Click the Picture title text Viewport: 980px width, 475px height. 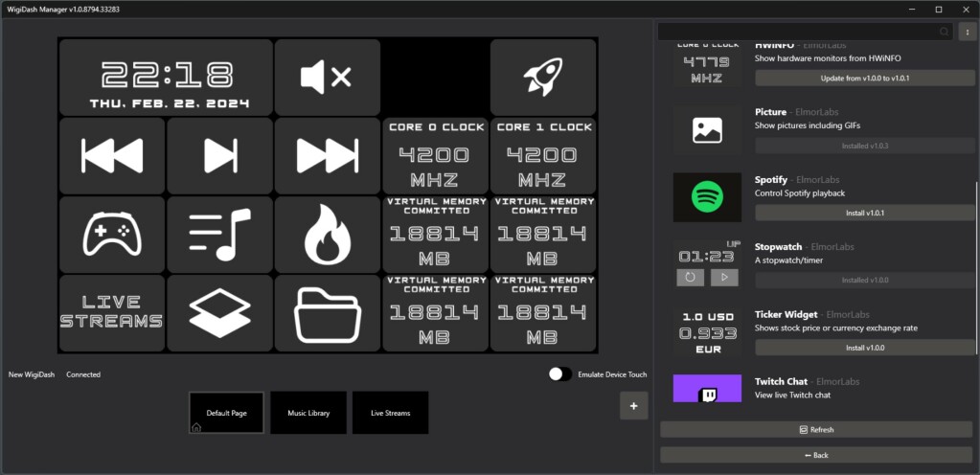pos(770,112)
